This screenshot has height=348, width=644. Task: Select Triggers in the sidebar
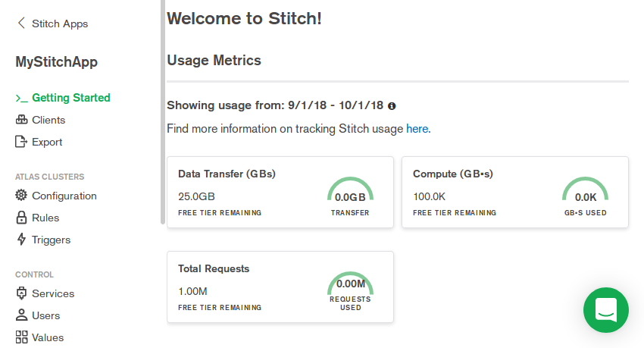click(x=51, y=240)
